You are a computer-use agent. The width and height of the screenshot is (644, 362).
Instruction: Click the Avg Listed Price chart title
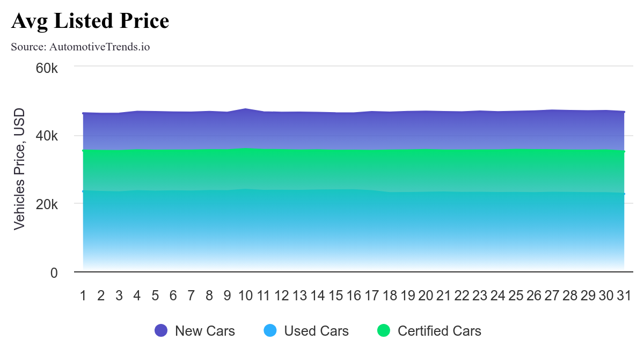click(x=90, y=21)
